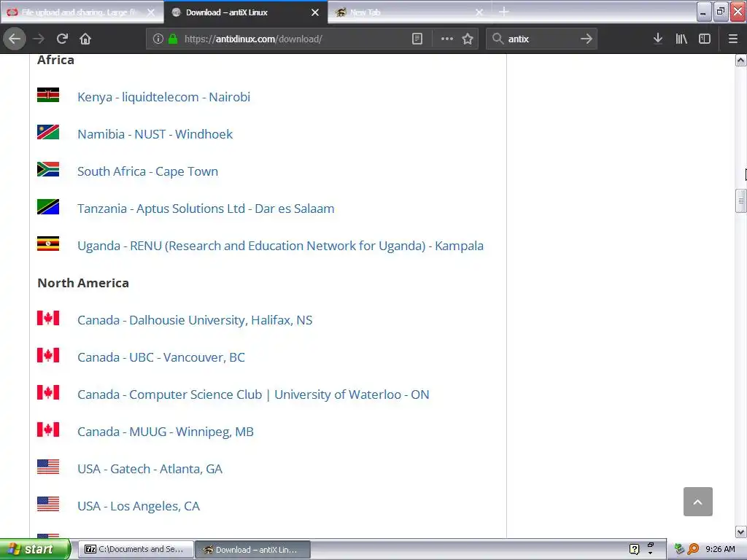Screen dimensions: 747x560
Task: Open the downloads panel
Action: click(x=658, y=39)
